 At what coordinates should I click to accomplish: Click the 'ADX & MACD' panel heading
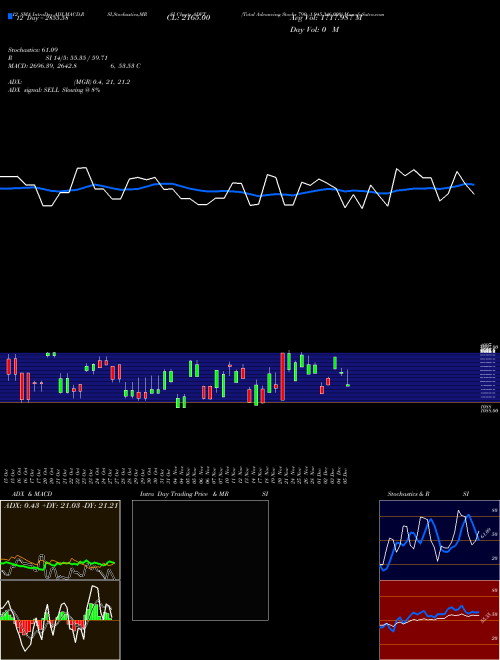coord(32,494)
